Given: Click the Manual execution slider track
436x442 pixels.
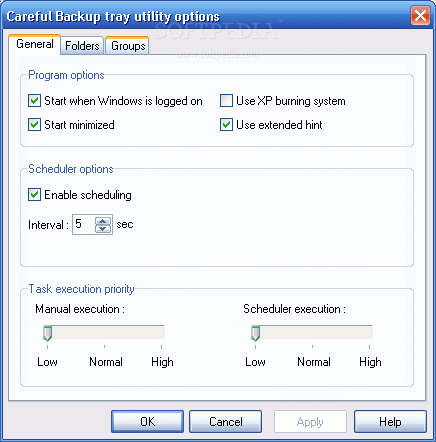Looking at the screenshot, I should pyautogui.click(x=104, y=332).
